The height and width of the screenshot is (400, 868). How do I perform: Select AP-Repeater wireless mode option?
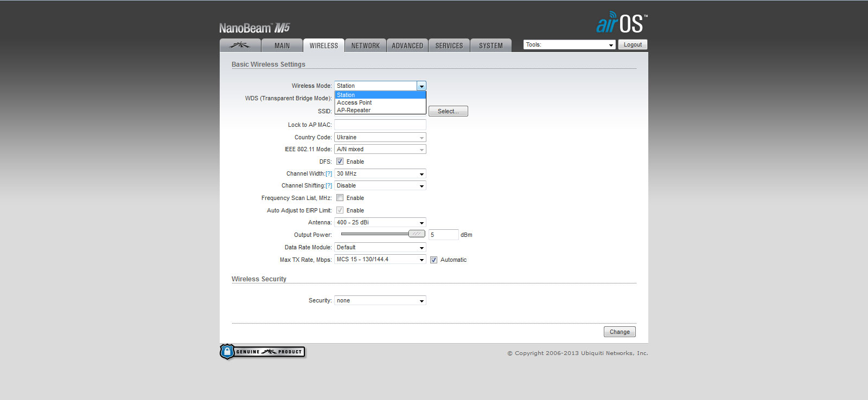(354, 110)
